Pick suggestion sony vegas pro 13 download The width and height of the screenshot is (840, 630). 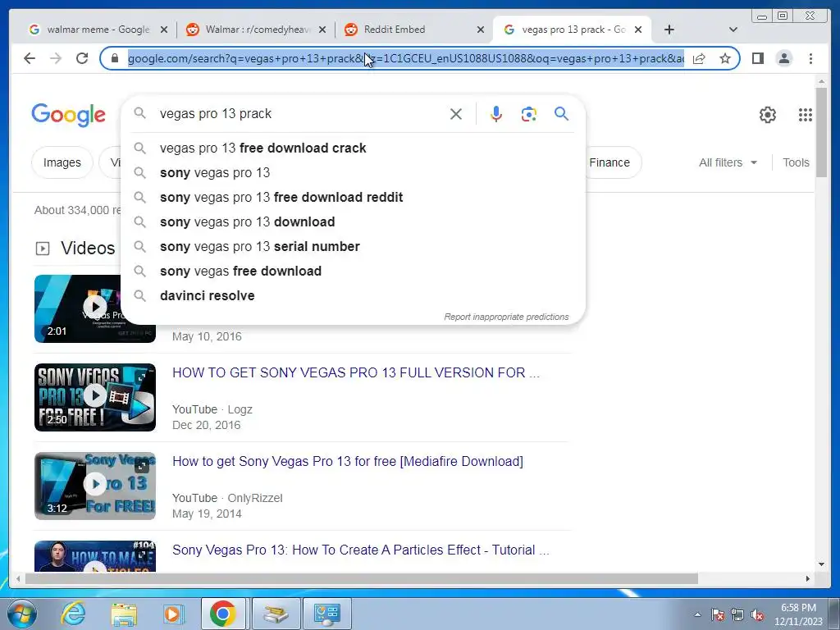point(354,221)
